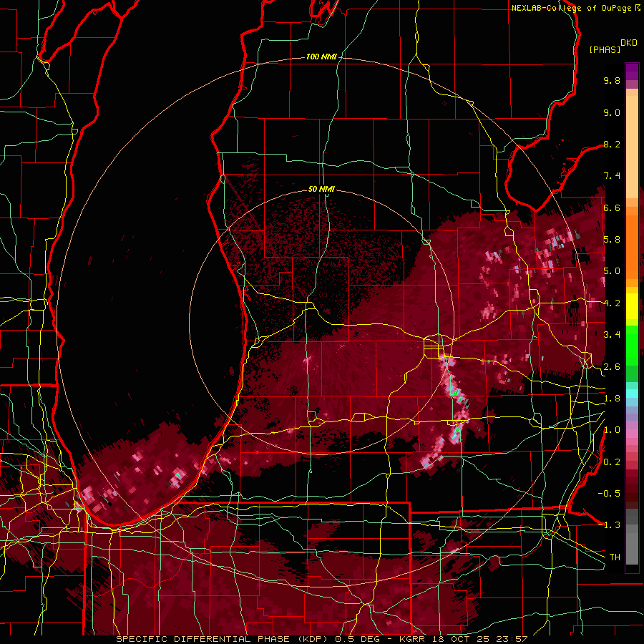Click the 0.2 scale value

[x=612, y=462]
